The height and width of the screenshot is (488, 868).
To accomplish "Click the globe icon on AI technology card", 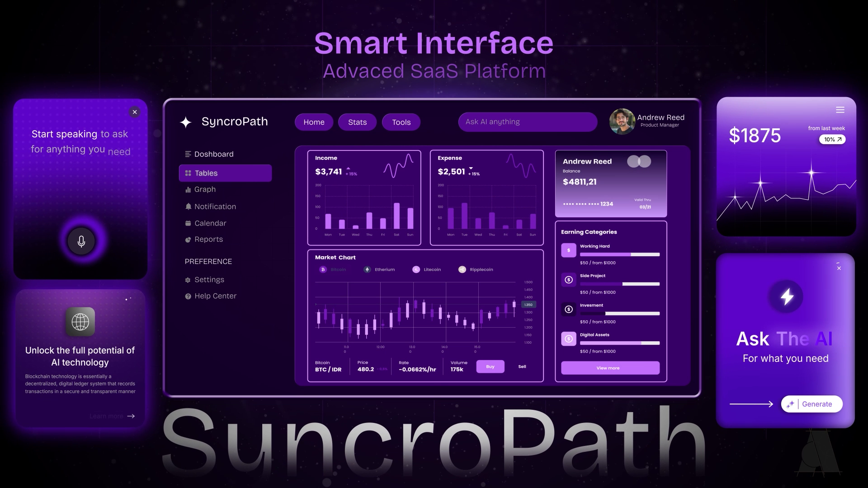I will pos(80,322).
